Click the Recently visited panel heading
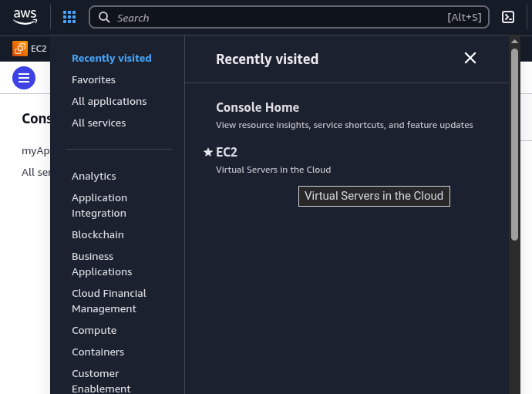532x394 pixels. (267, 59)
